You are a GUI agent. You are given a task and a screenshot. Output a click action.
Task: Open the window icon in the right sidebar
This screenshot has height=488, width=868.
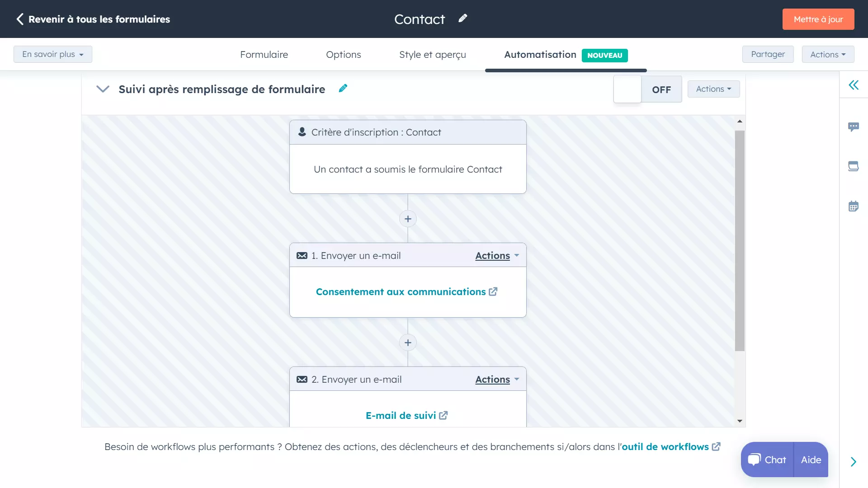pyautogui.click(x=853, y=166)
